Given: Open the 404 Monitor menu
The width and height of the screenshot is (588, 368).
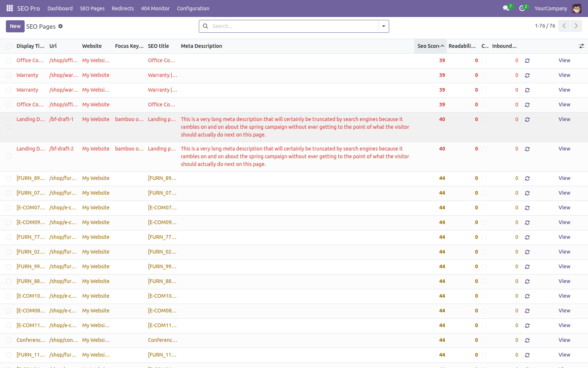Looking at the screenshot, I should click(x=155, y=8).
